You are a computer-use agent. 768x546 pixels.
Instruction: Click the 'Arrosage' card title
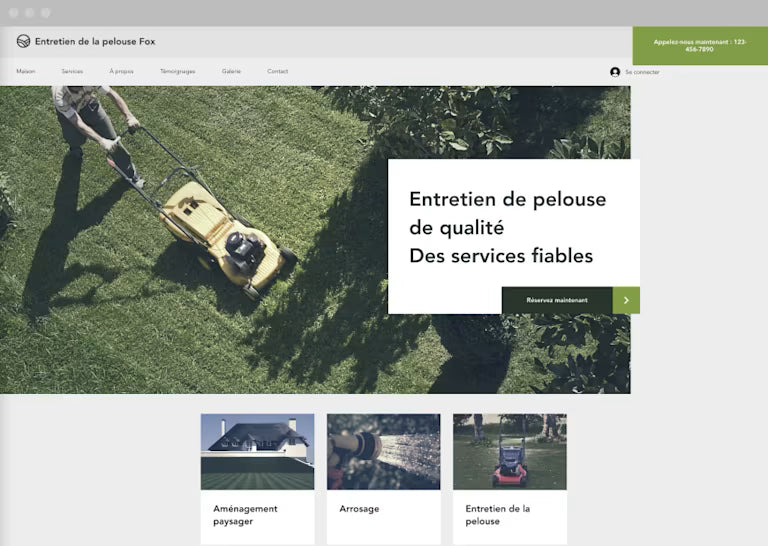pyautogui.click(x=359, y=509)
